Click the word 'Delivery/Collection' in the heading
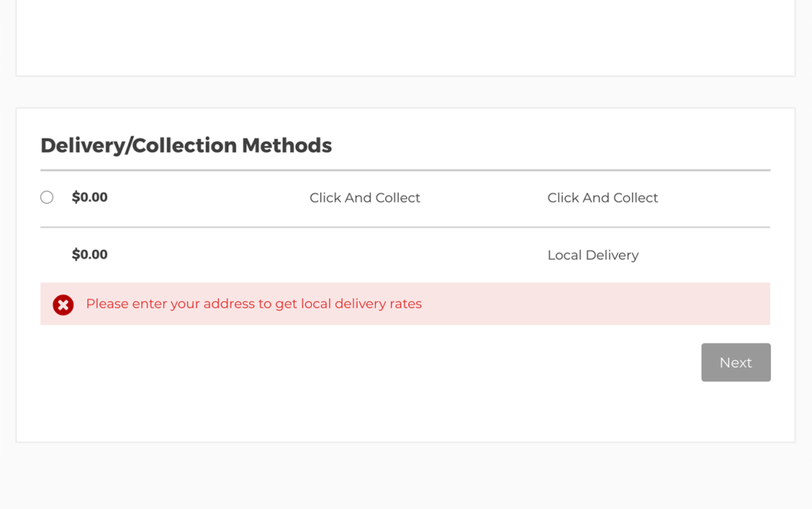This screenshot has height=509, width=812. [139, 146]
